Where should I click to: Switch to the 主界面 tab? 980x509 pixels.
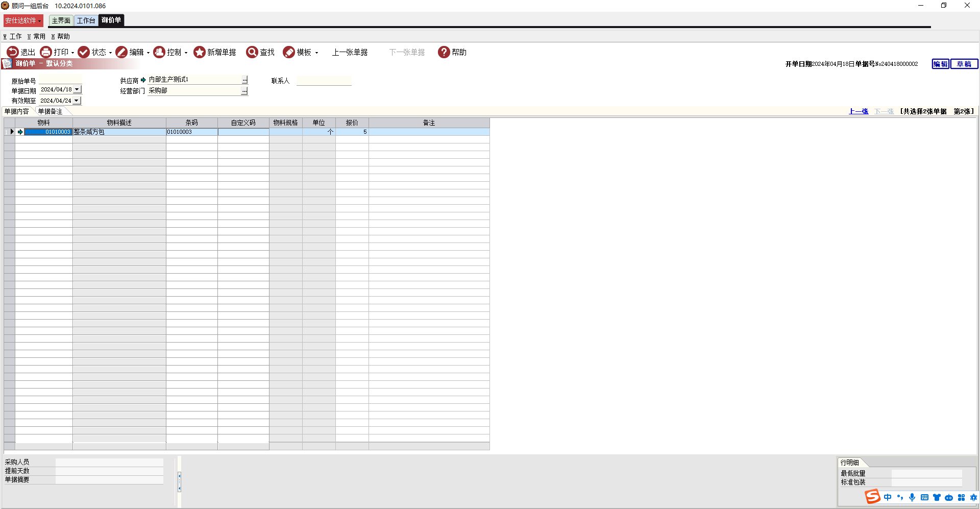(61, 20)
